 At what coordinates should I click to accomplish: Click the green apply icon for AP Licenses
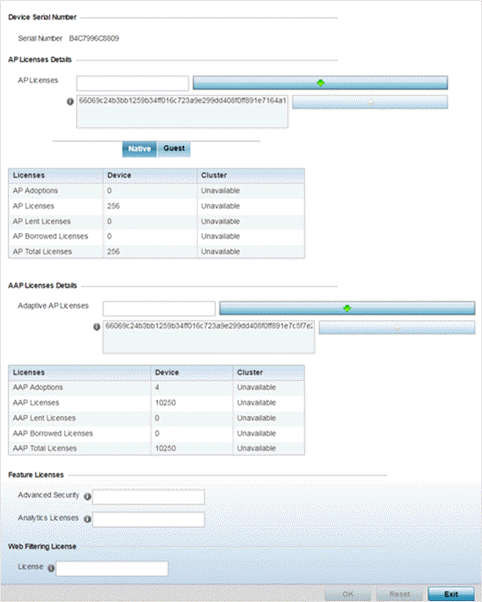click(x=320, y=83)
